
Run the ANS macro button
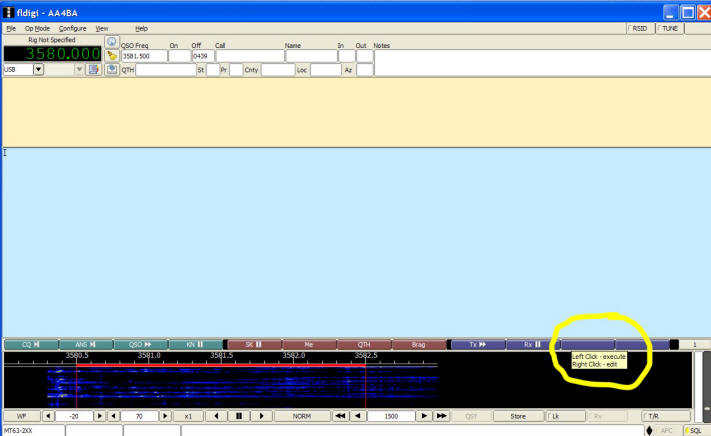coord(86,345)
